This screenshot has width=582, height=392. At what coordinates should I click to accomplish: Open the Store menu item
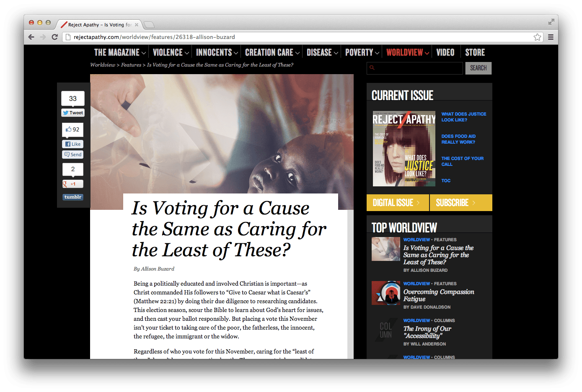[x=475, y=52]
